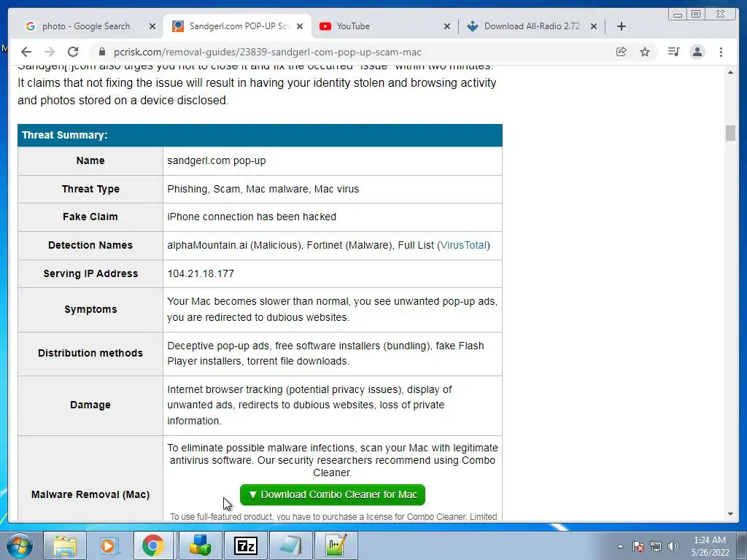This screenshot has height=560, width=747.
Task: Open the colored blocks taskbar app
Action: pyautogui.click(x=200, y=545)
